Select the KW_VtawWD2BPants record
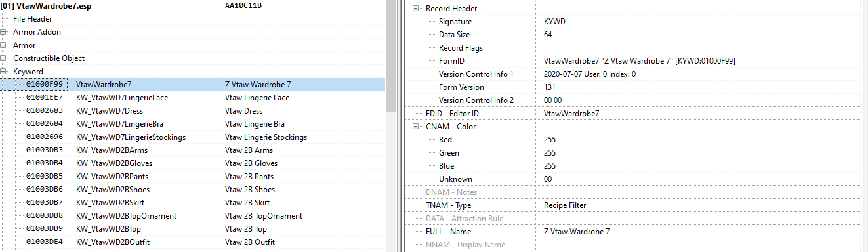The width and height of the screenshot is (868, 252). click(192, 177)
